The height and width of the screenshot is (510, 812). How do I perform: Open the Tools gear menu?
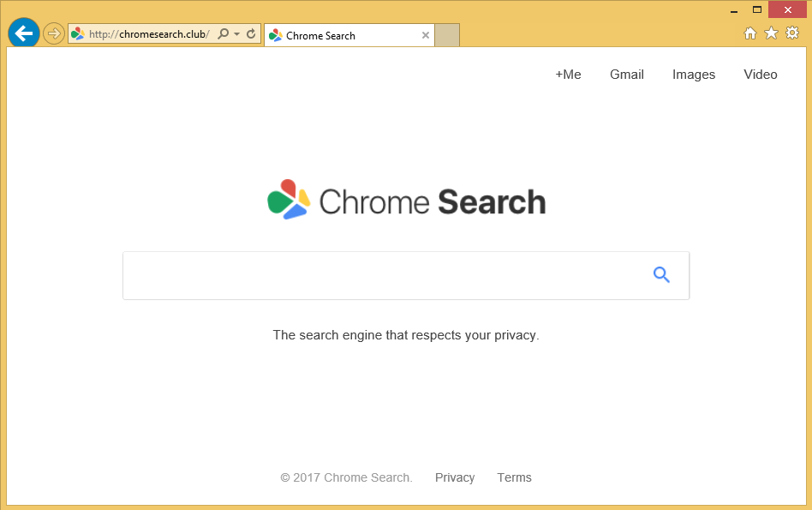pyautogui.click(x=792, y=33)
